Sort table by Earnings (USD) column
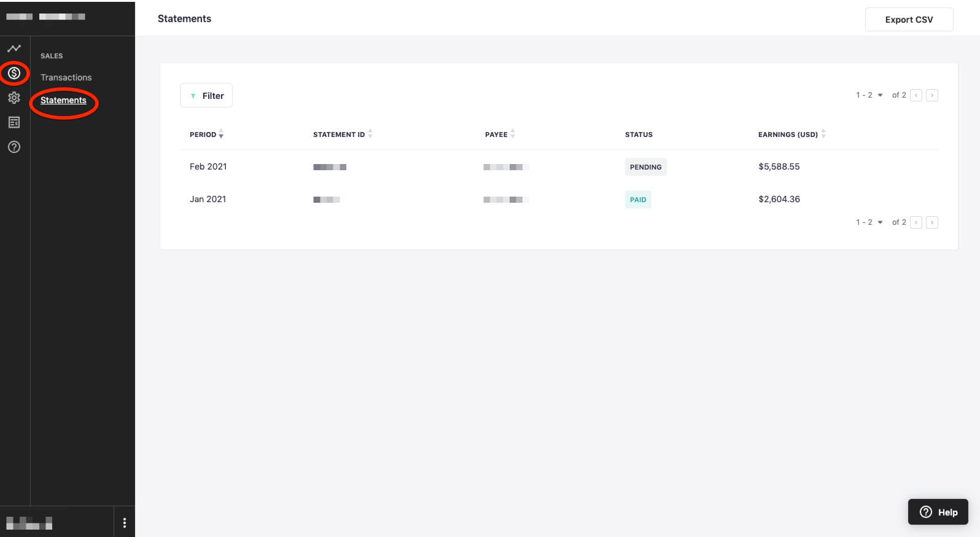Screen dimensions: 980x537 [x=792, y=135]
